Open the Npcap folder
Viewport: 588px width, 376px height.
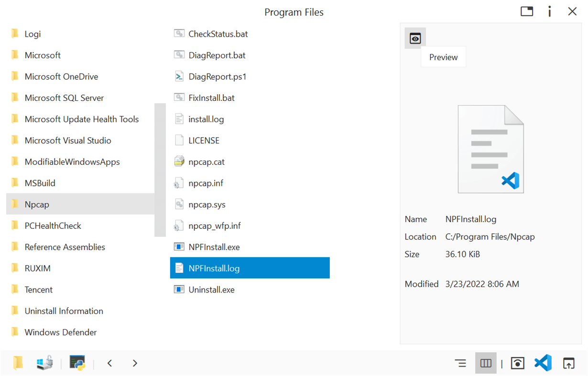[x=36, y=204]
